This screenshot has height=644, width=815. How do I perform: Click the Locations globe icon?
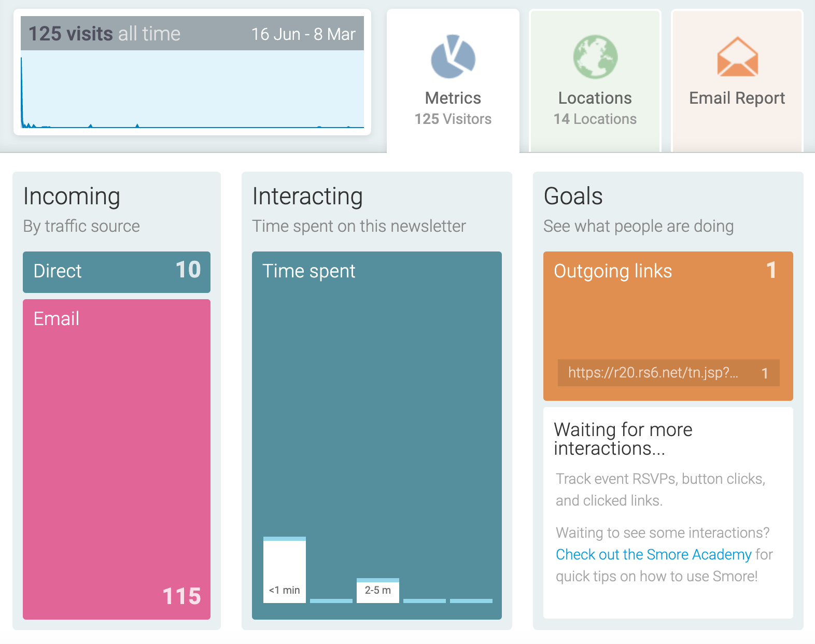(x=595, y=57)
